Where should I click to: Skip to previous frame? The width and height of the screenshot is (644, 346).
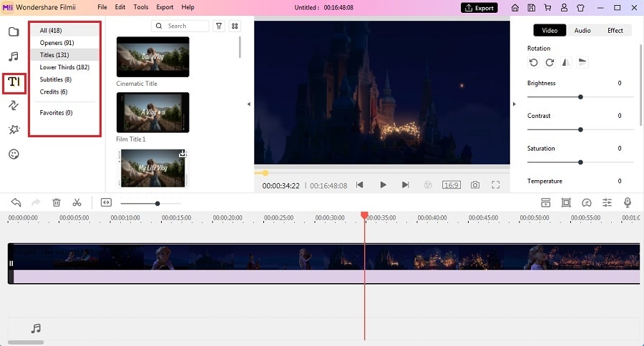click(360, 184)
